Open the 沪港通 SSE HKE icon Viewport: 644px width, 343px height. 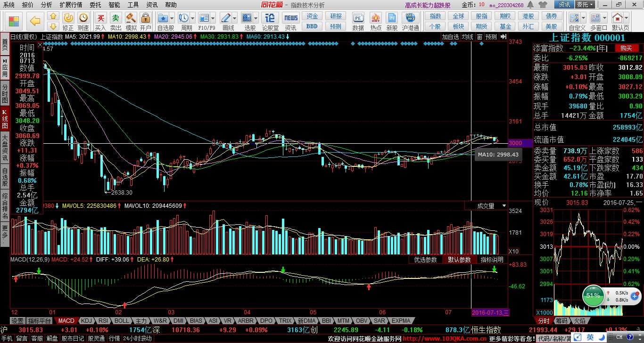(x=410, y=18)
